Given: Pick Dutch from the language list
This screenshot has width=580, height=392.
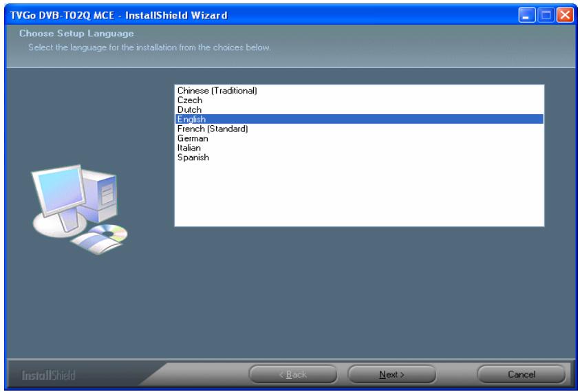Looking at the screenshot, I should (358, 110).
